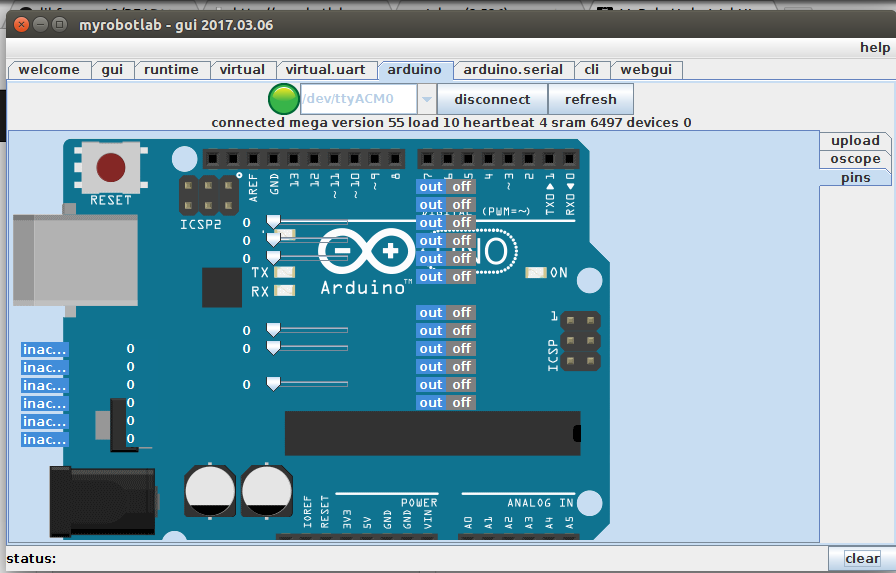This screenshot has width=896, height=573.
Task: Select the arduino tab
Action: (x=415, y=70)
